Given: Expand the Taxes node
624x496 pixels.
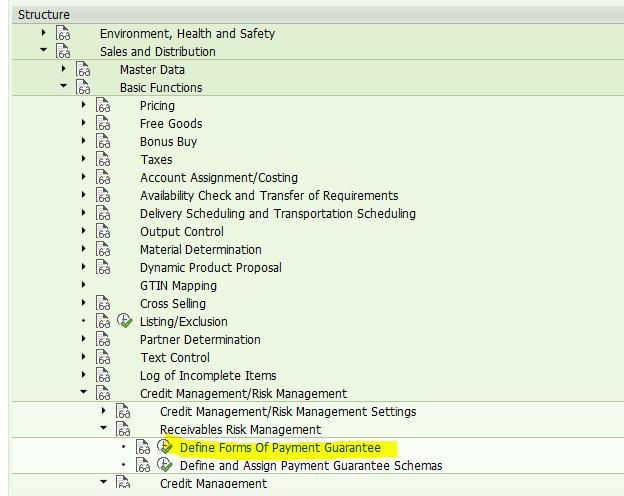Looking at the screenshot, I should tap(83, 158).
